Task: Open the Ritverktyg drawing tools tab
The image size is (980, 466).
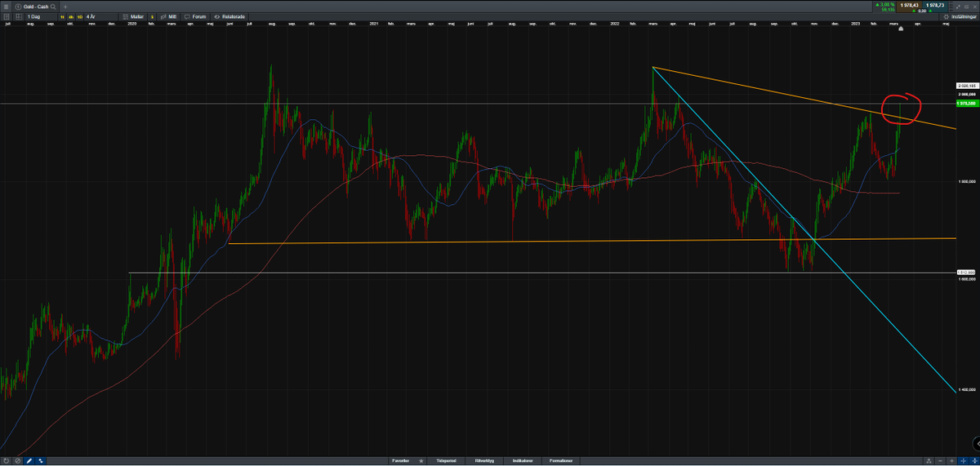Action: [484, 460]
